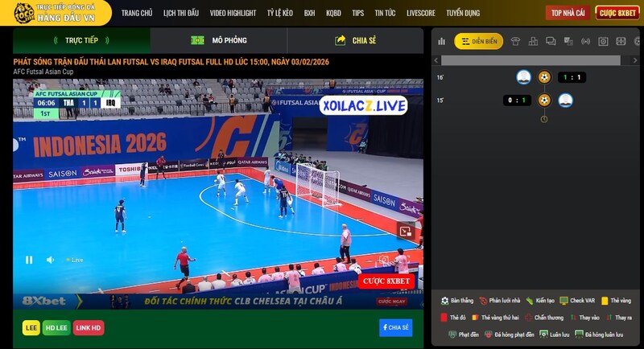Viewport: 644px width, 349px height.
Task: Pause the live video stream
Action: (29, 260)
